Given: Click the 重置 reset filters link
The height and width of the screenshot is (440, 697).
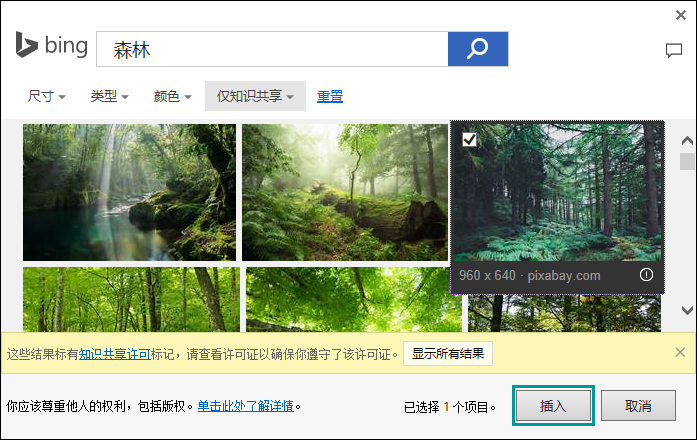Looking at the screenshot, I should click(330, 97).
